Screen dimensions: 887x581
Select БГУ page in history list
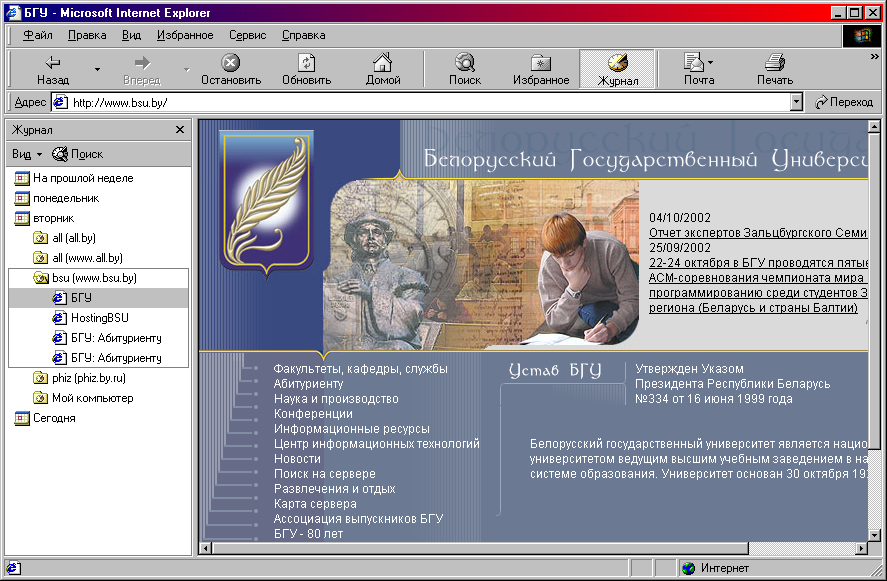click(x=72, y=298)
